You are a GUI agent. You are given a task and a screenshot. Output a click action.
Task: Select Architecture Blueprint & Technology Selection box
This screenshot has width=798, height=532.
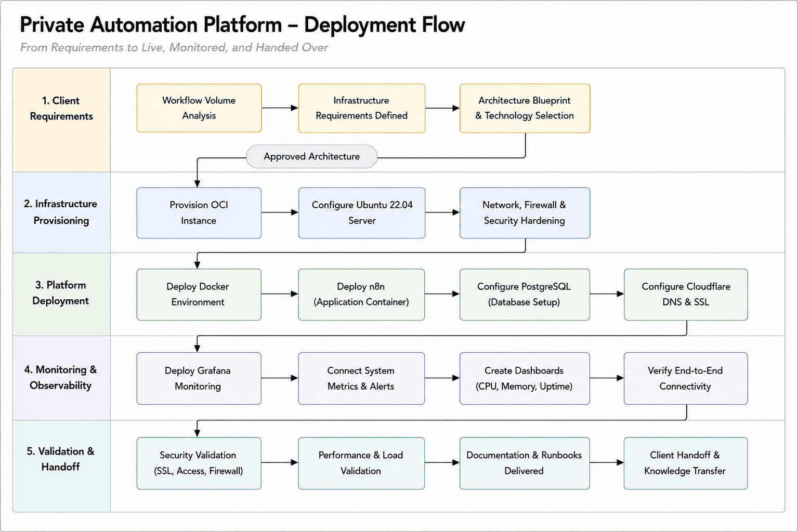point(525,108)
